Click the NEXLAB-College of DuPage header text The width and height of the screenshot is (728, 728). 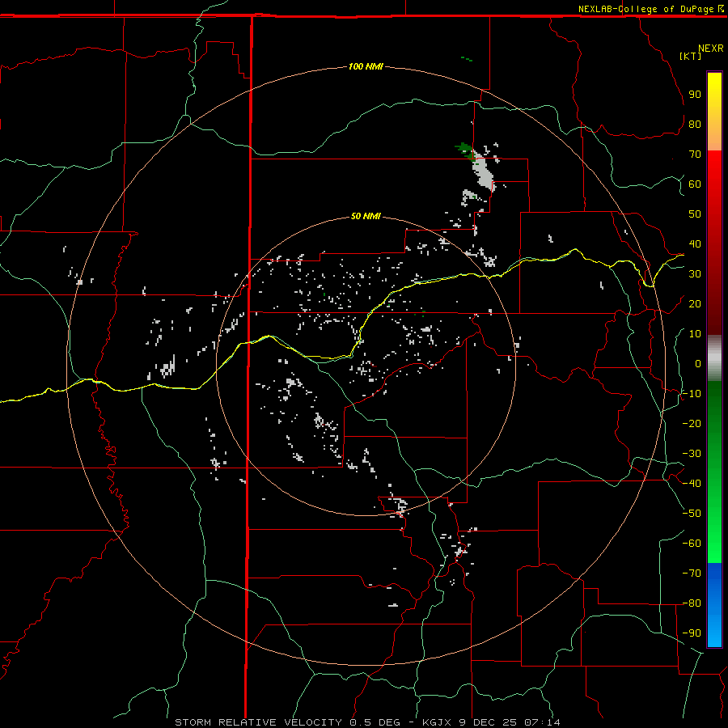pos(645,9)
